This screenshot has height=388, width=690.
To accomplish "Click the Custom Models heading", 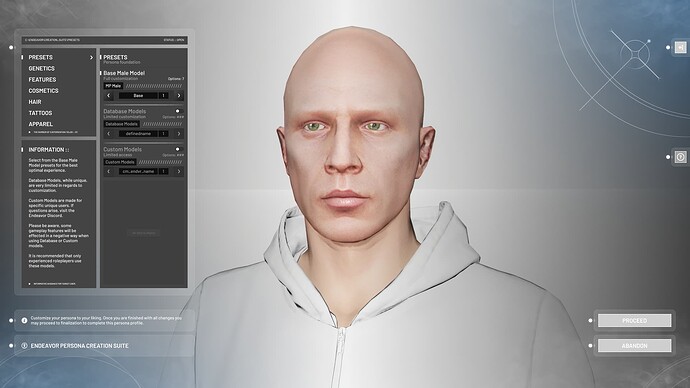I will 122,149.
